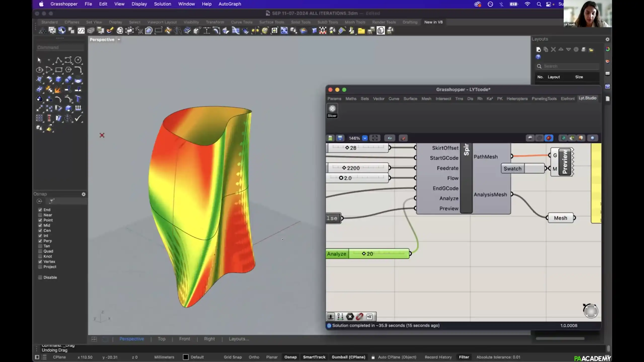Viewport: 644px width, 362px height.
Task: Open the Solution menu
Action: click(162, 4)
